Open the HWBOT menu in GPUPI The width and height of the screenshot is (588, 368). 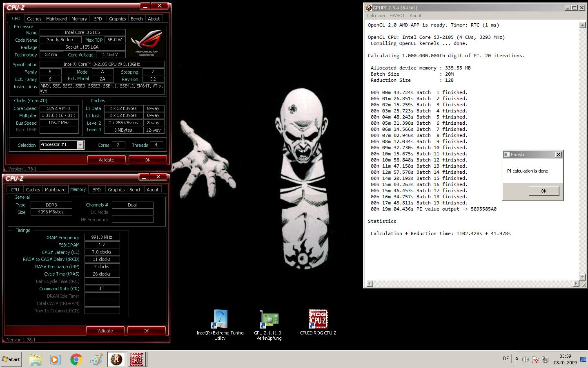(x=397, y=16)
